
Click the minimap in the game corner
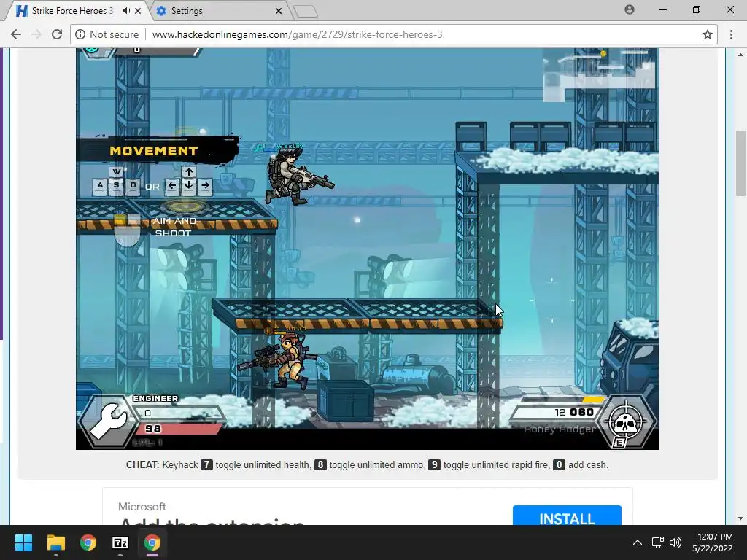coord(598,74)
